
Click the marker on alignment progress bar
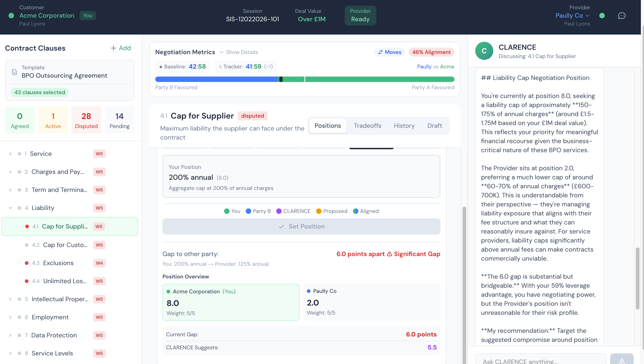click(x=281, y=79)
